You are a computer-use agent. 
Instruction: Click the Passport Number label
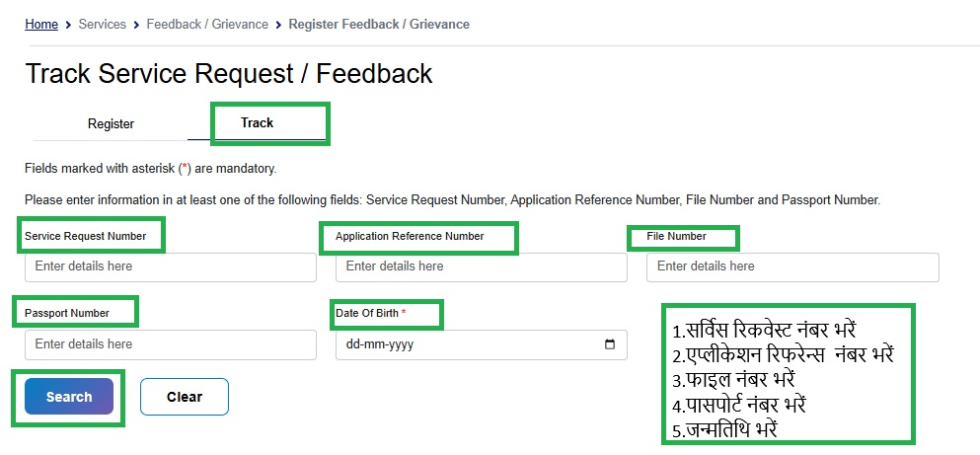[x=67, y=314]
